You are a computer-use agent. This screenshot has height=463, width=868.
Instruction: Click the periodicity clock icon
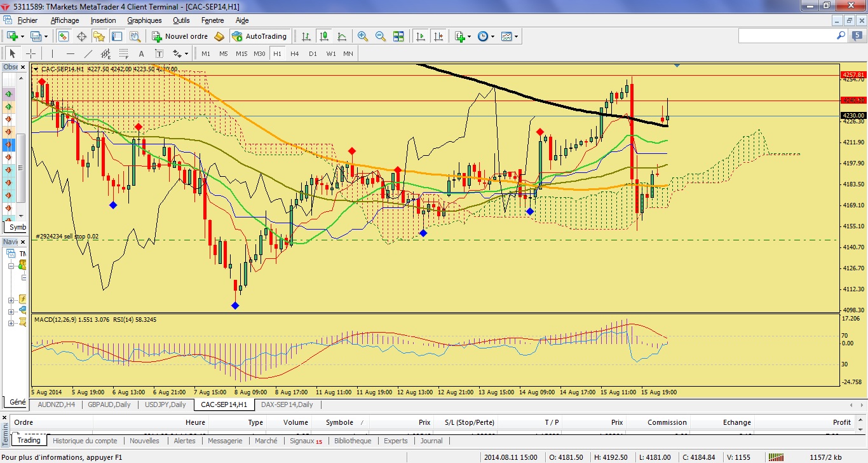click(x=482, y=36)
